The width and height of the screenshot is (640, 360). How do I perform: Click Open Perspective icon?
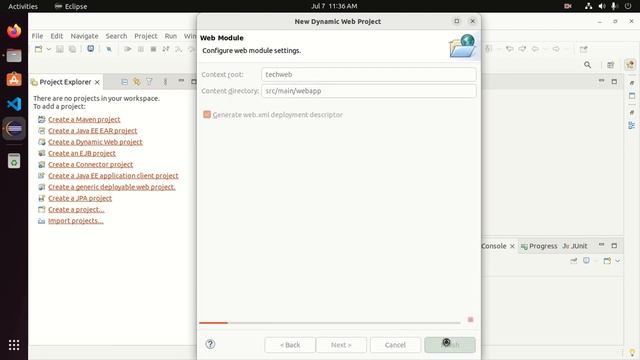(611, 65)
